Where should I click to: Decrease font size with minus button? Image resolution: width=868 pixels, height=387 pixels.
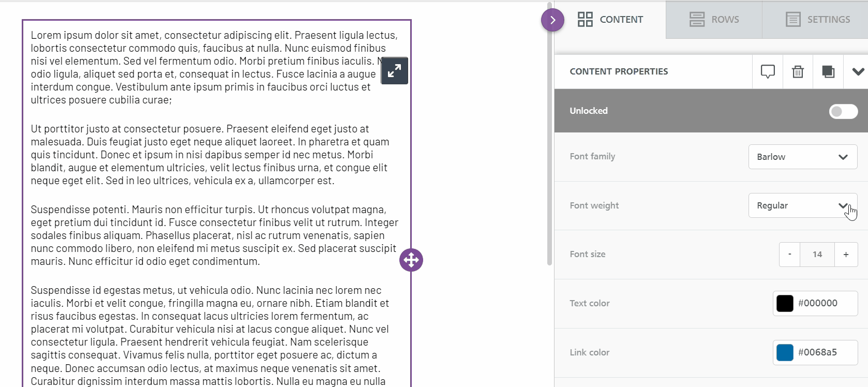tap(789, 254)
